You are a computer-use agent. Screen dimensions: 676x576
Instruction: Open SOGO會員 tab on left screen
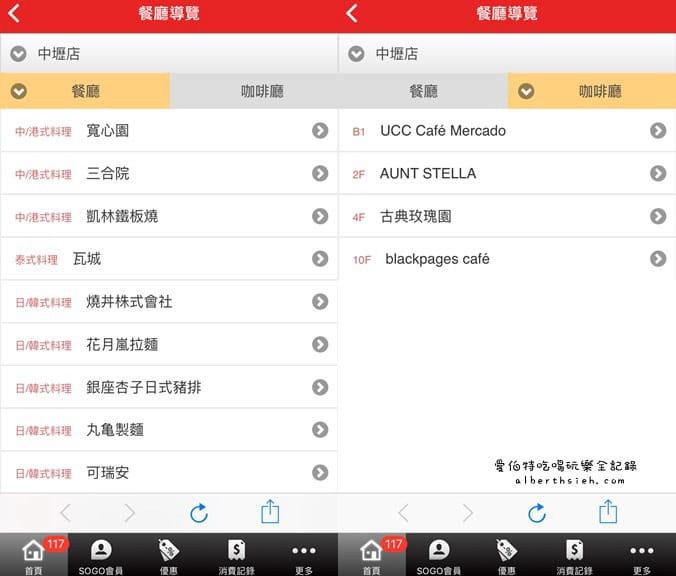pos(101,555)
